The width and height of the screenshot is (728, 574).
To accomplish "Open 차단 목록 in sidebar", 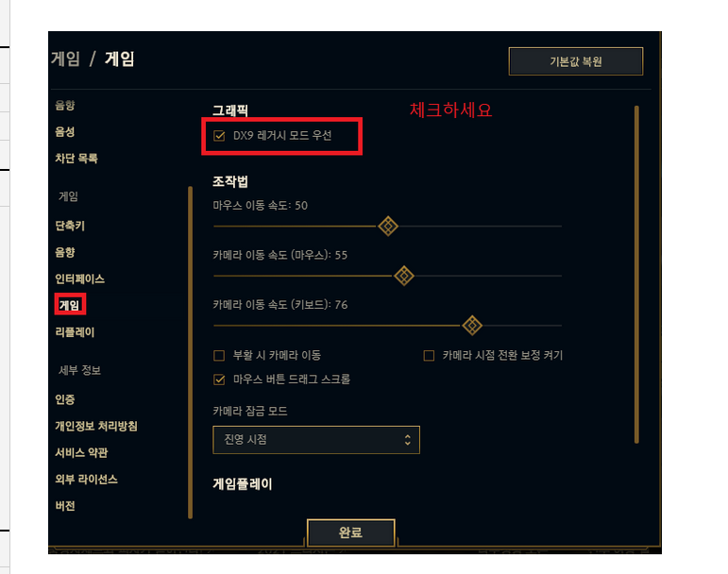I will [76, 159].
